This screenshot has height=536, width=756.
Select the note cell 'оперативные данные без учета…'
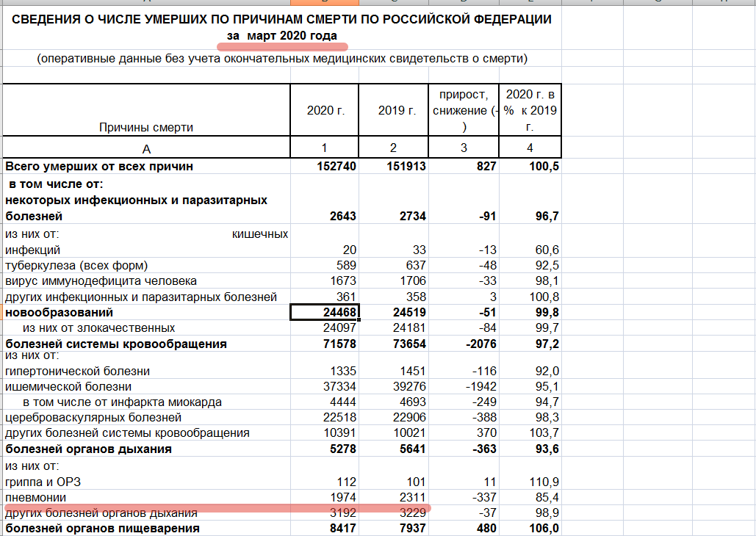pyautogui.click(x=282, y=59)
